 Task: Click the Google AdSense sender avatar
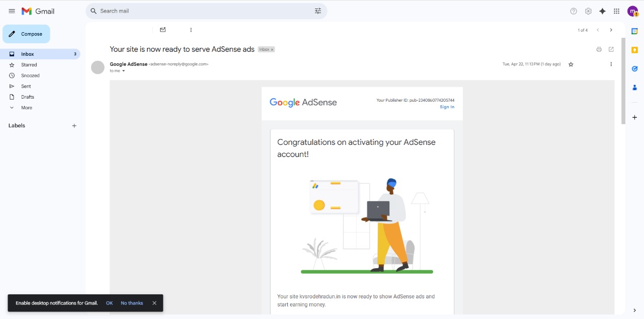click(x=98, y=67)
